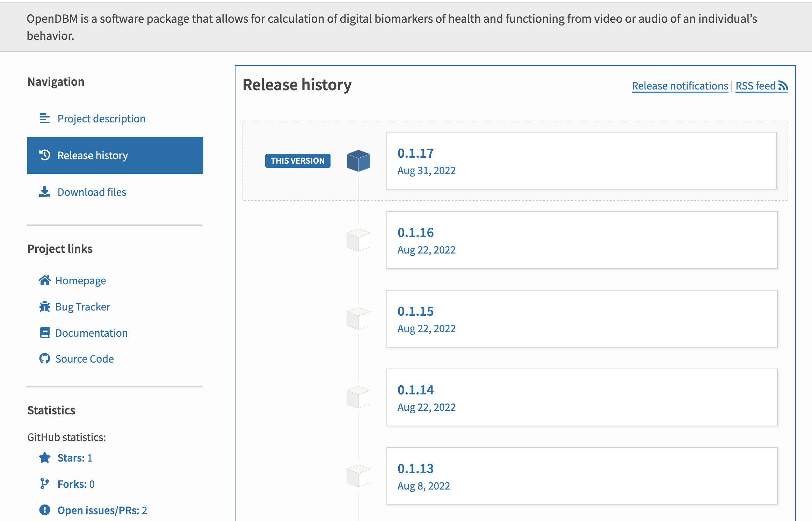The height and width of the screenshot is (521, 812).
Task: Open release version 0.1.14
Action: 582,397
